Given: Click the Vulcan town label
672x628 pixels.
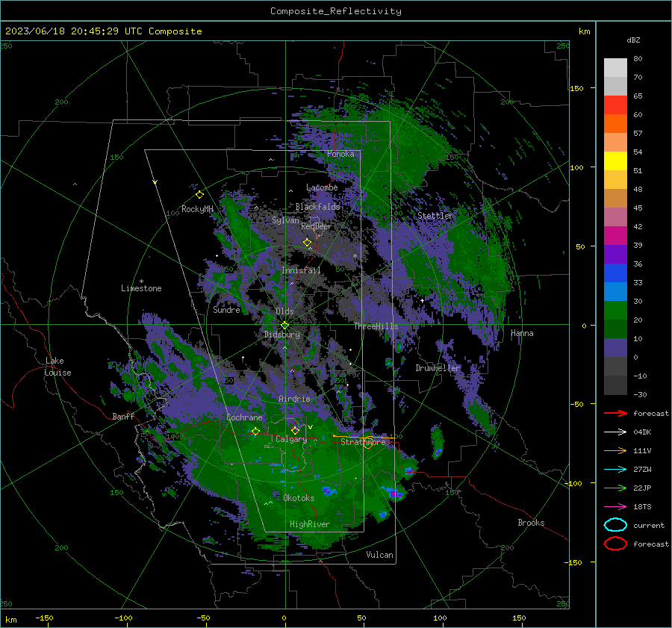Looking at the screenshot, I should [379, 555].
